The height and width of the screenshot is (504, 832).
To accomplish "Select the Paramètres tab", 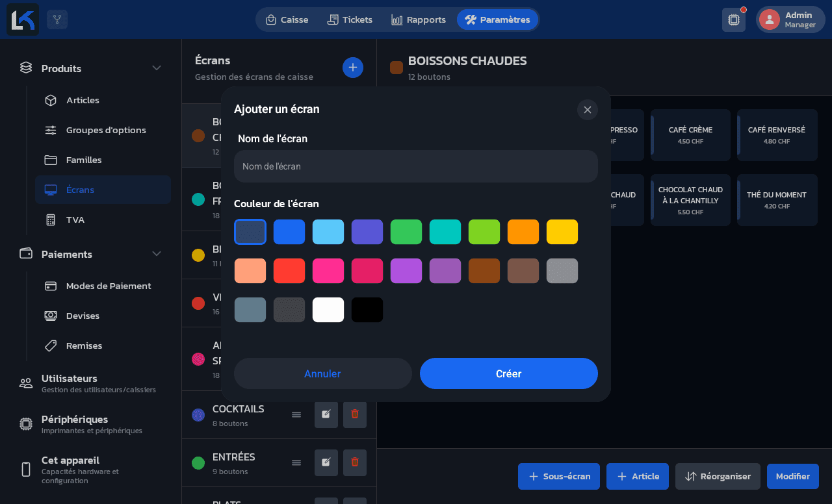I will 497,19.
